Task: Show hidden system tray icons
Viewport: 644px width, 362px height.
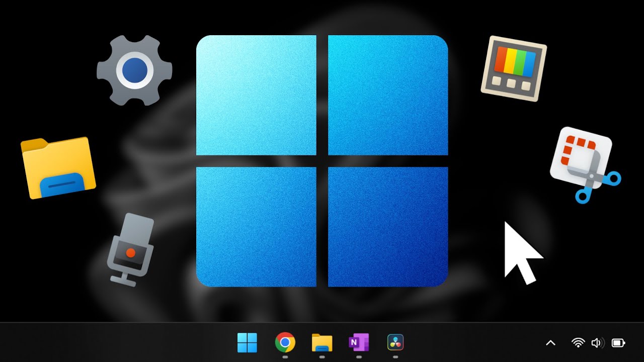Action: coord(550,343)
